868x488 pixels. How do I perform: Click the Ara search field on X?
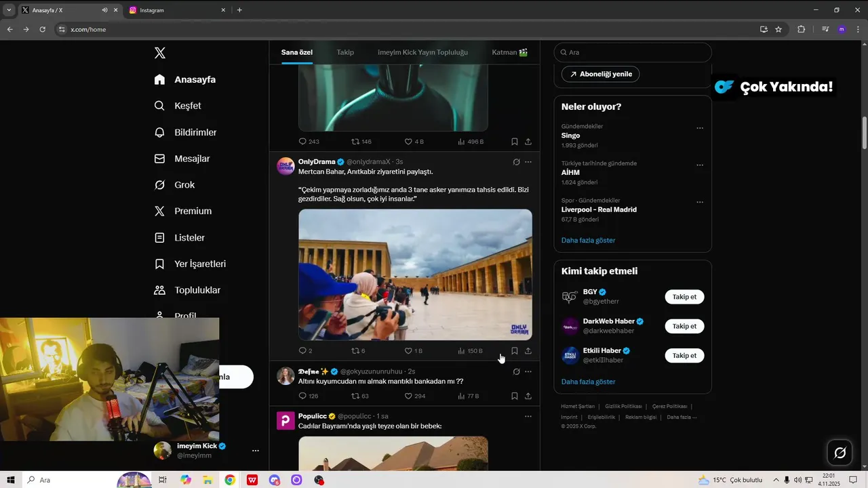[x=633, y=52]
